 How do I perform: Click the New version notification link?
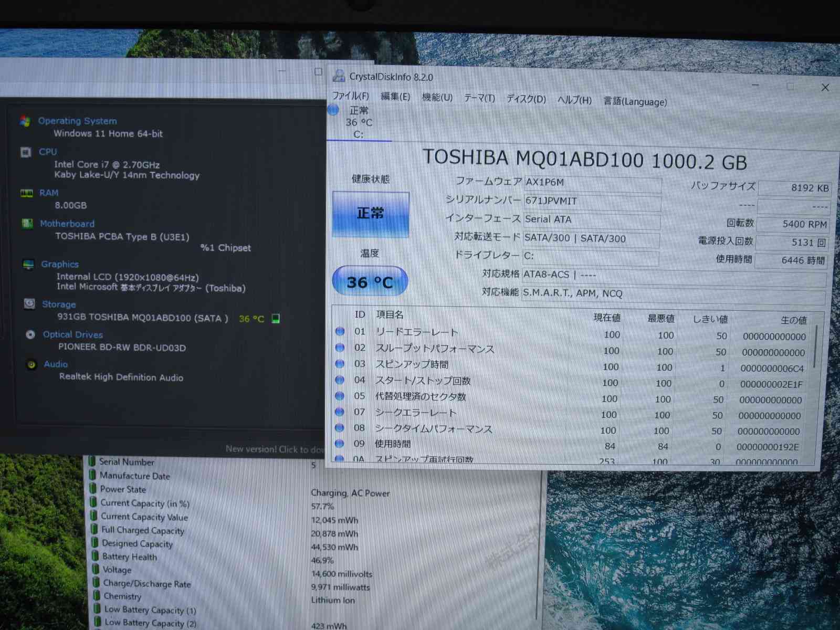pyautogui.click(x=274, y=449)
